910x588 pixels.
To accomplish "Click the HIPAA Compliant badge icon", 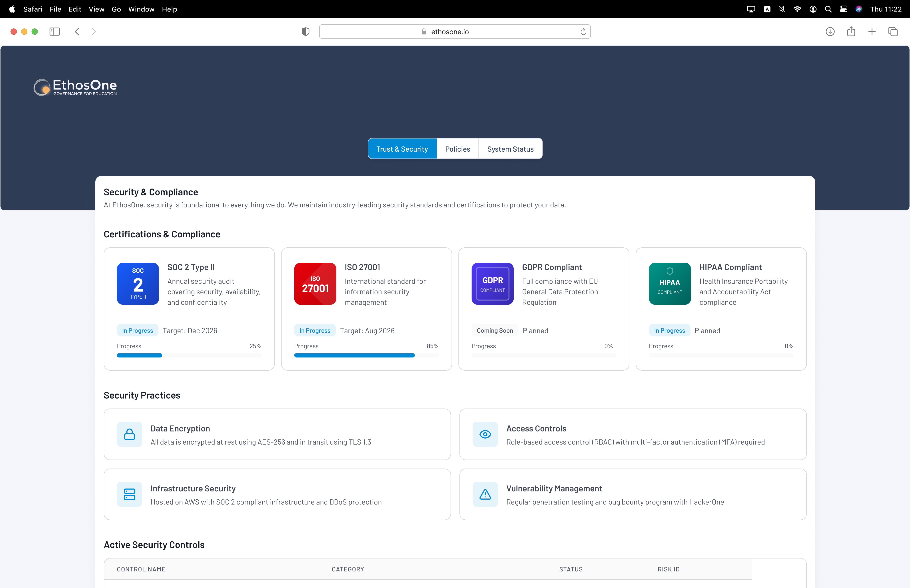I will point(670,284).
